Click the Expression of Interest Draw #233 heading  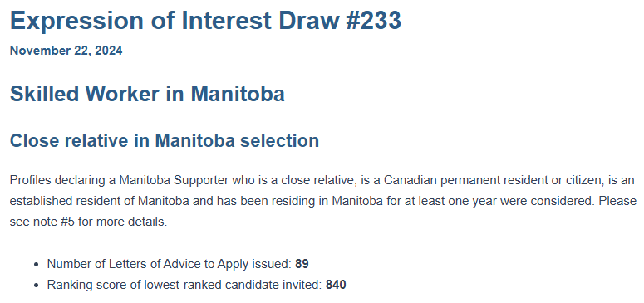coord(205,20)
